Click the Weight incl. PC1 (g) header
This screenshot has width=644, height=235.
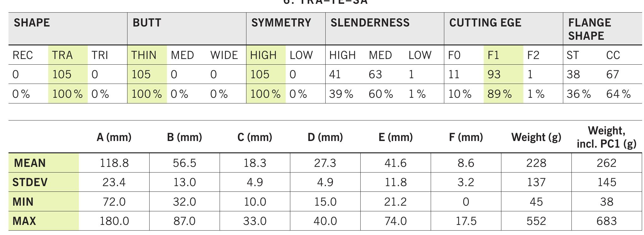pos(606,137)
